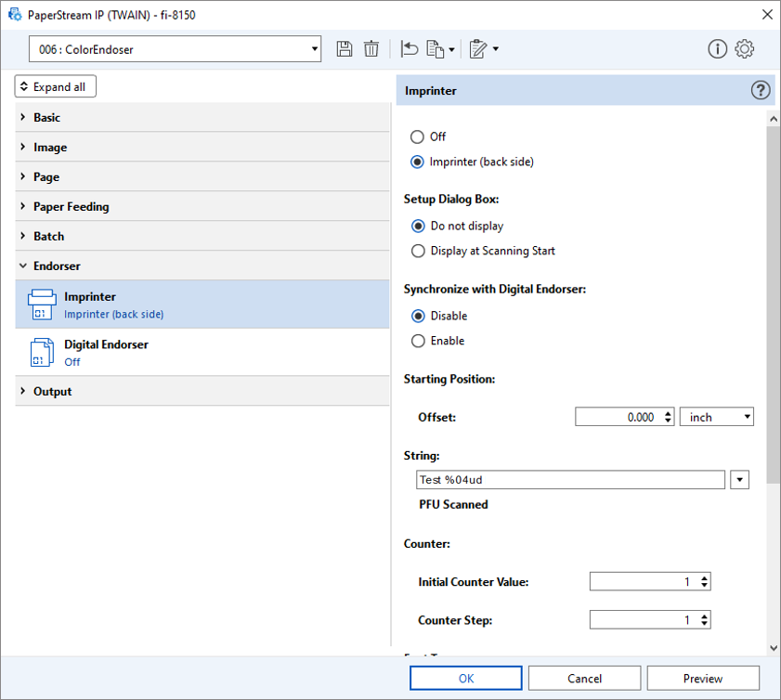Click the Counter Step spinner

(x=704, y=620)
